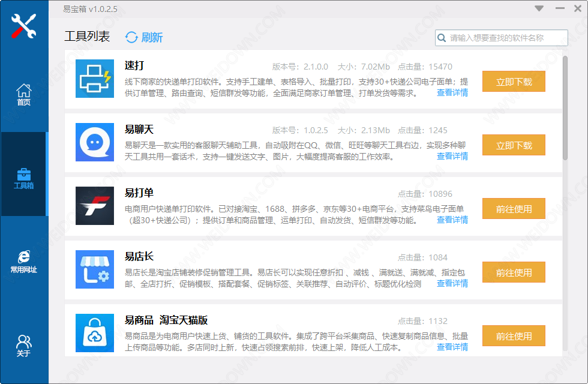Click the 易打单 red F logo icon
Image resolution: width=588 pixels, height=384 pixels.
(x=95, y=206)
